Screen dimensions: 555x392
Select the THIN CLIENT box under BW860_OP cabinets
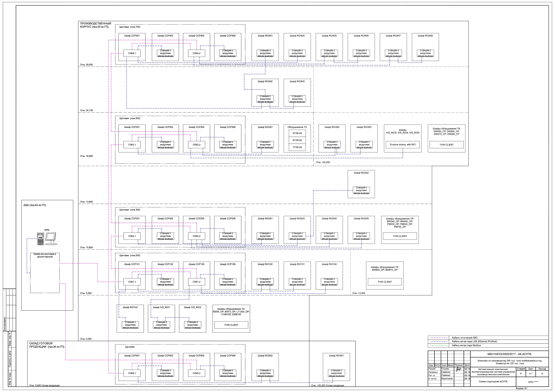(385, 282)
